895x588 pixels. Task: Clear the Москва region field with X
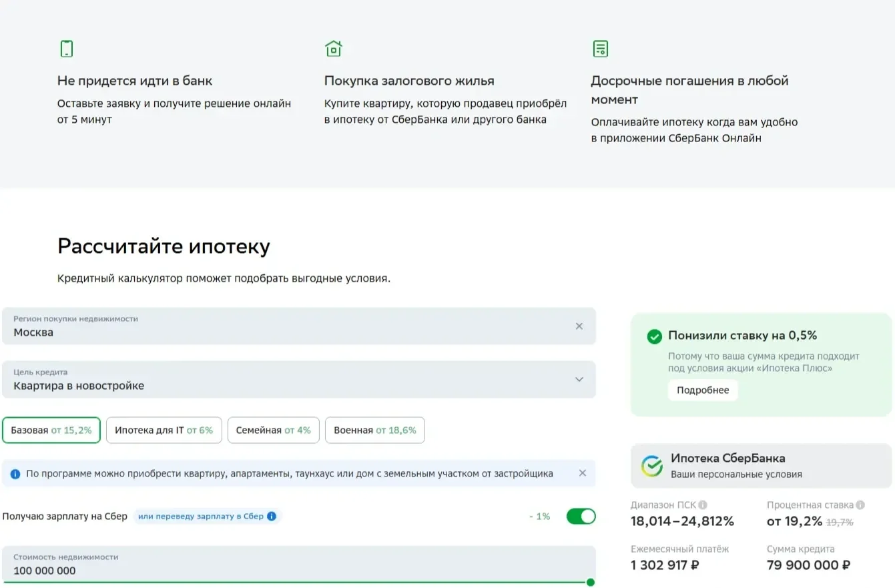click(x=579, y=326)
